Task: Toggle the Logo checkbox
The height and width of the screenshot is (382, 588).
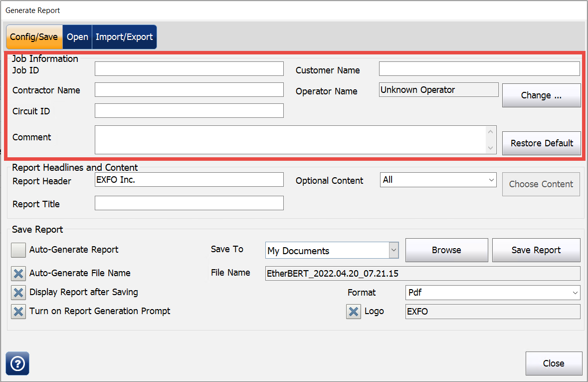Action: click(353, 312)
